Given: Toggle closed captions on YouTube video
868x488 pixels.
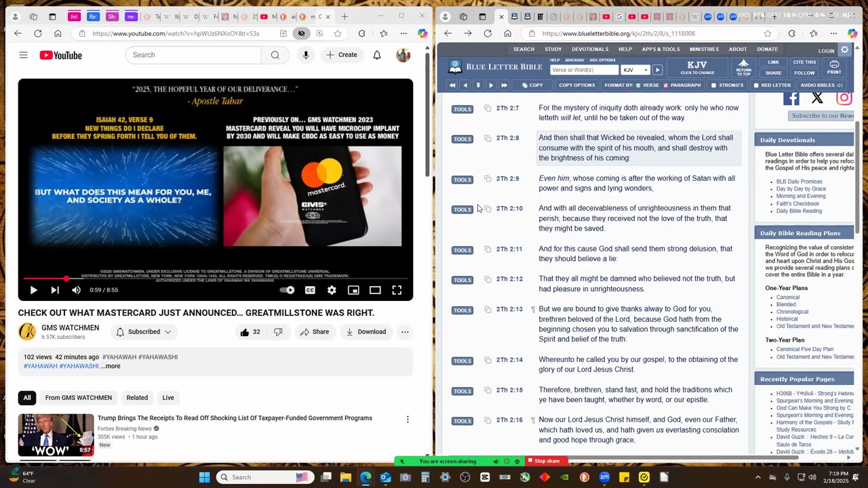Looking at the screenshot, I should point(310,290).
